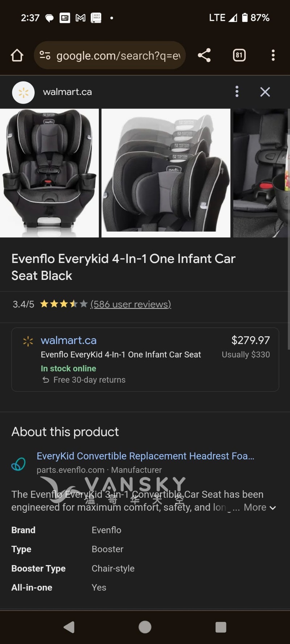Open the walmart.ca seller link
Viewport: 290px width, 644px height.
point(69,340)
